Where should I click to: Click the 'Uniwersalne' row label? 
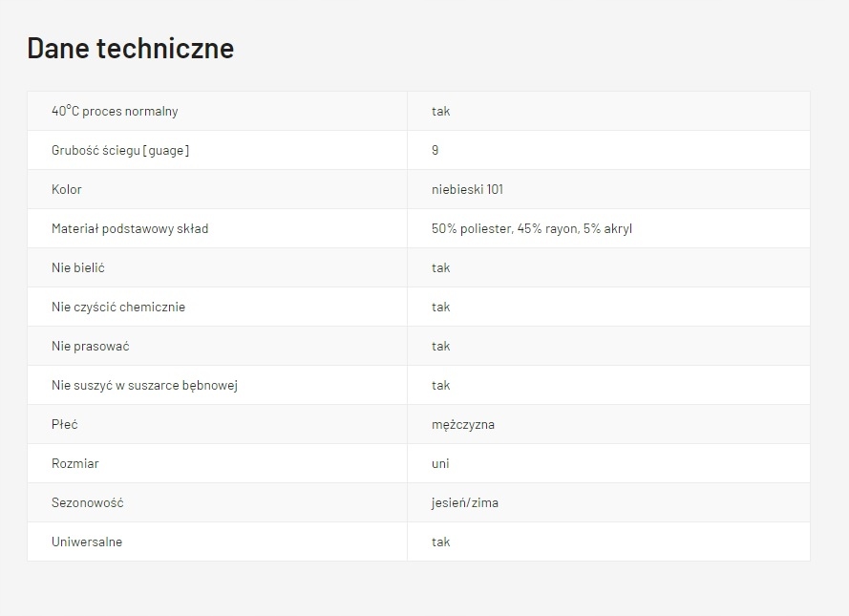(x=87, y=542)
